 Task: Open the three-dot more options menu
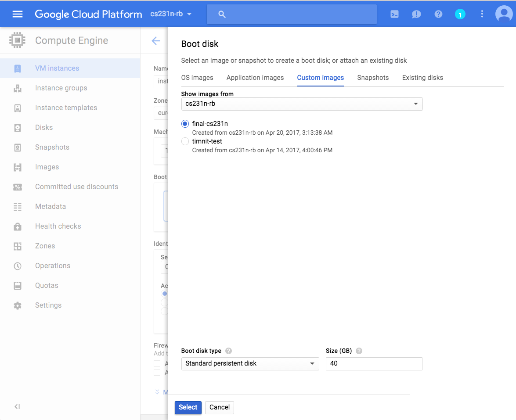point(482,14)
